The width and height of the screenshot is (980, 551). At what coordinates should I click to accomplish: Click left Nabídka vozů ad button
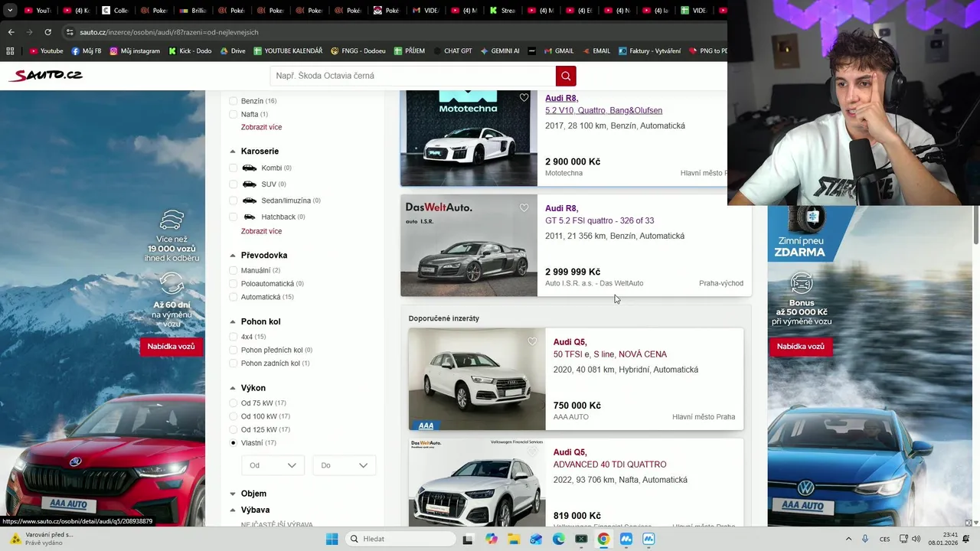pyautogui.click(x=171, y=347)
